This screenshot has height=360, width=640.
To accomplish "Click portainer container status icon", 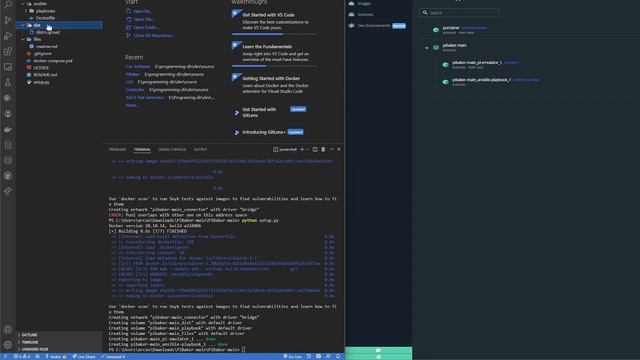I will [436, 30].
